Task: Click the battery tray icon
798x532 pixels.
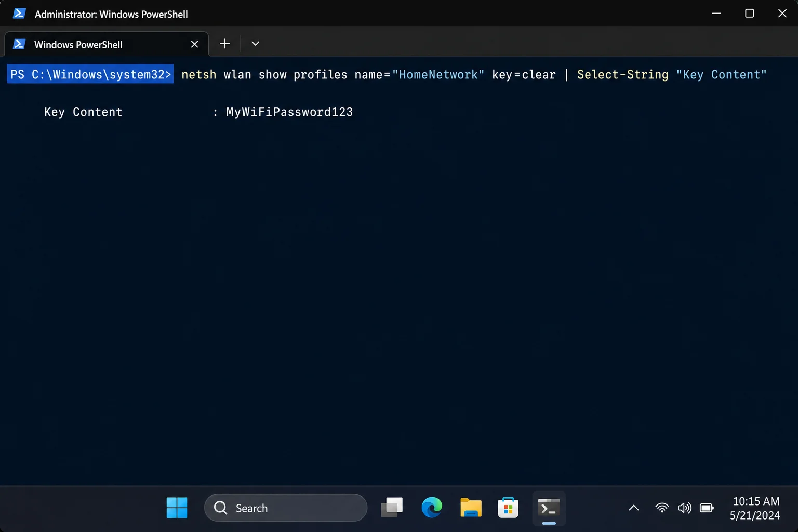Action: pos(707,508)
